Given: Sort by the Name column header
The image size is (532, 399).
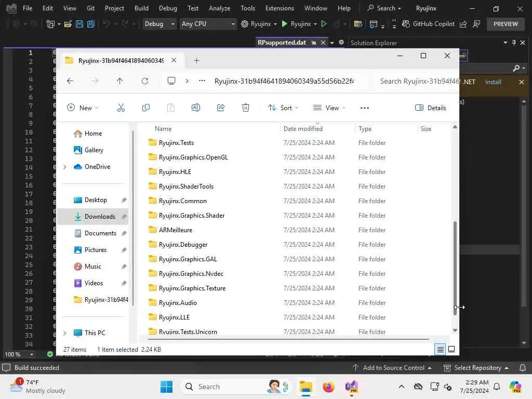Looking at the screenshot, I should (x=163, y=129).
